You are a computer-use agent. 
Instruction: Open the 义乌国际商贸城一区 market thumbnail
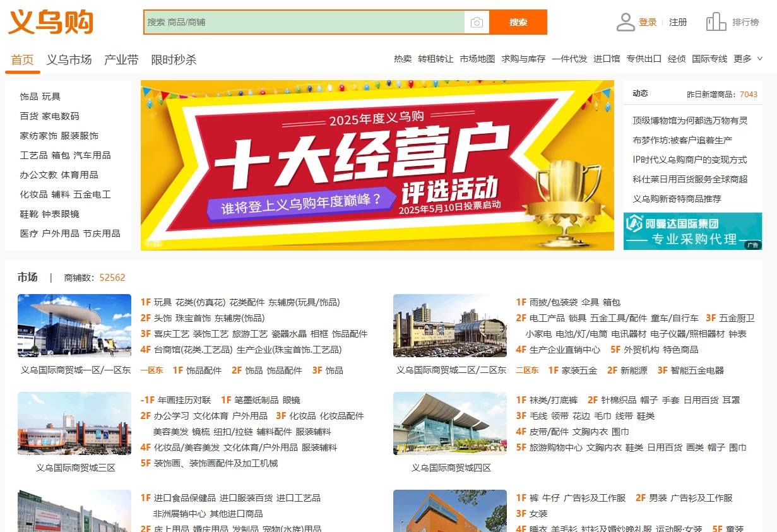point(74,326)
